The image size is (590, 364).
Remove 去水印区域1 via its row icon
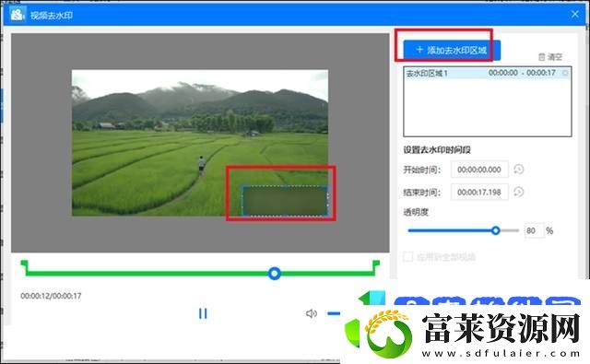[565, 73]
